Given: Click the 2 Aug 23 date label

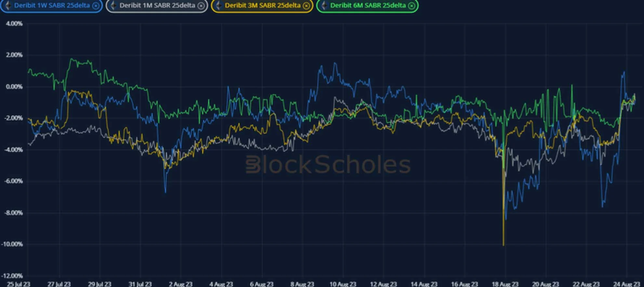Looking at the screenshot, I should [181, 284].
